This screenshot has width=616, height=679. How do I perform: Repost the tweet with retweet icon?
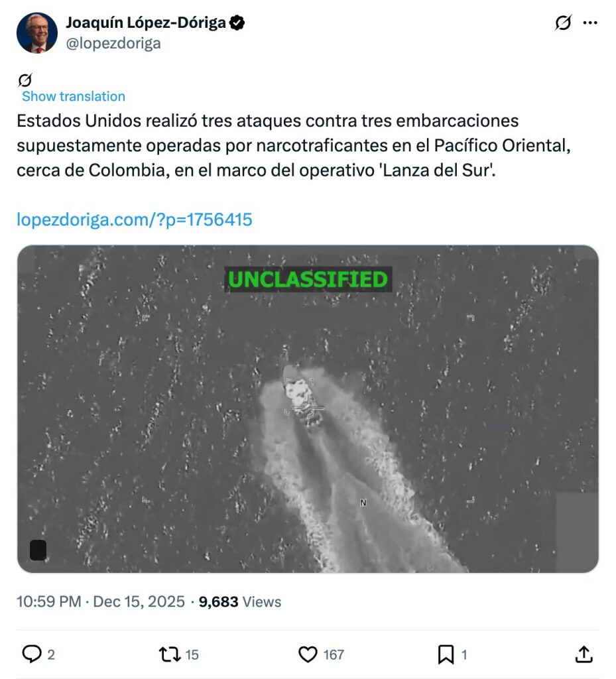170,654
